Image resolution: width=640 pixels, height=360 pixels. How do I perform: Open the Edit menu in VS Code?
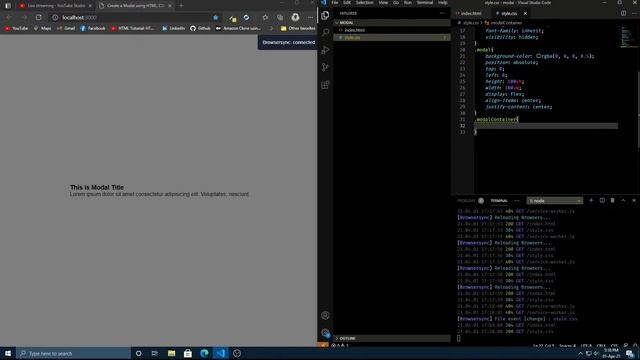[347, 2]
